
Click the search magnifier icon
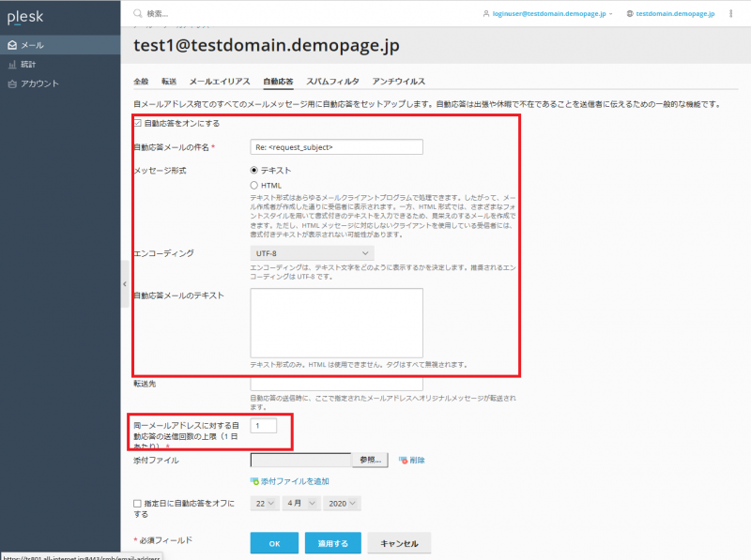(x=138, y=14)
